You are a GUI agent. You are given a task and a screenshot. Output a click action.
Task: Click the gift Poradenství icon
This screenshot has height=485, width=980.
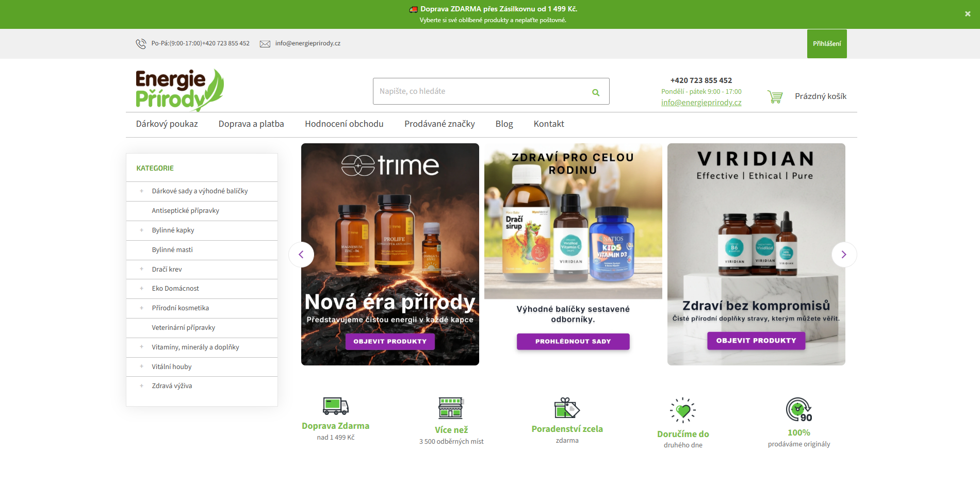pos(567,408)
